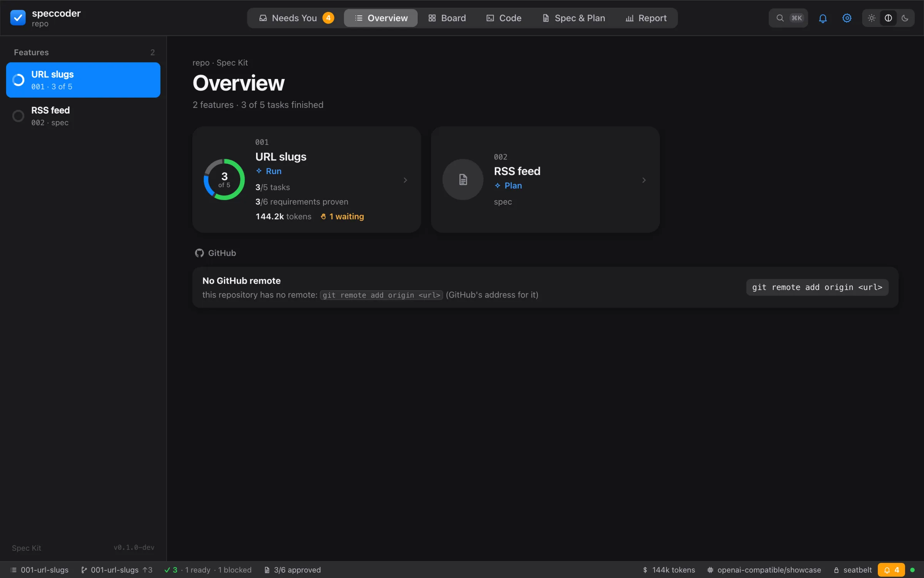Image resolution: width=924 pixels, height=578 pixels.
Task: Open the notifications bell in top bar
Action: 823,18
